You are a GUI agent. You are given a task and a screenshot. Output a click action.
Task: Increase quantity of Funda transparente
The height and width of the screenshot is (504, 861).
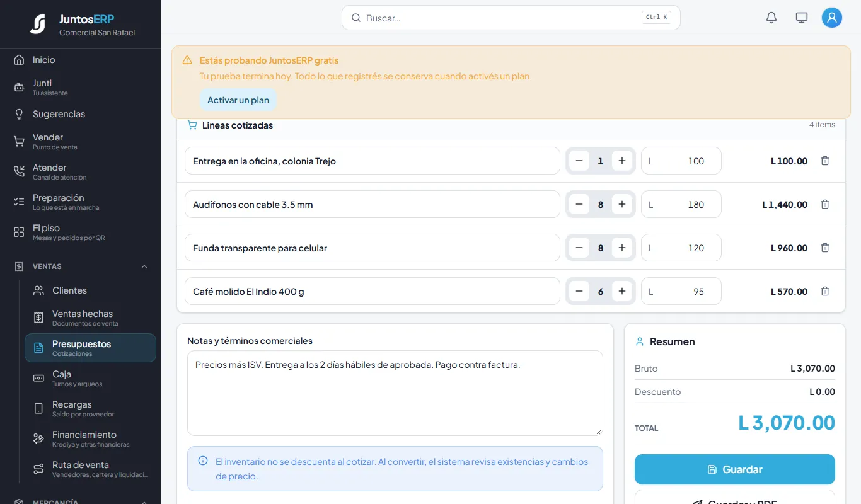(622, 248)
